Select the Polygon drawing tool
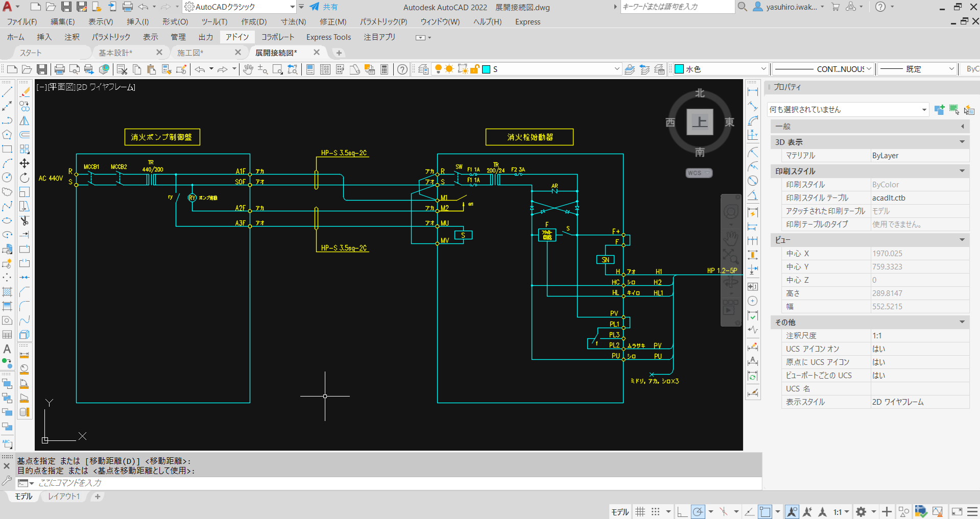Image resolution: width=980 pixels, height=519 pixels. tap(7, 135)
